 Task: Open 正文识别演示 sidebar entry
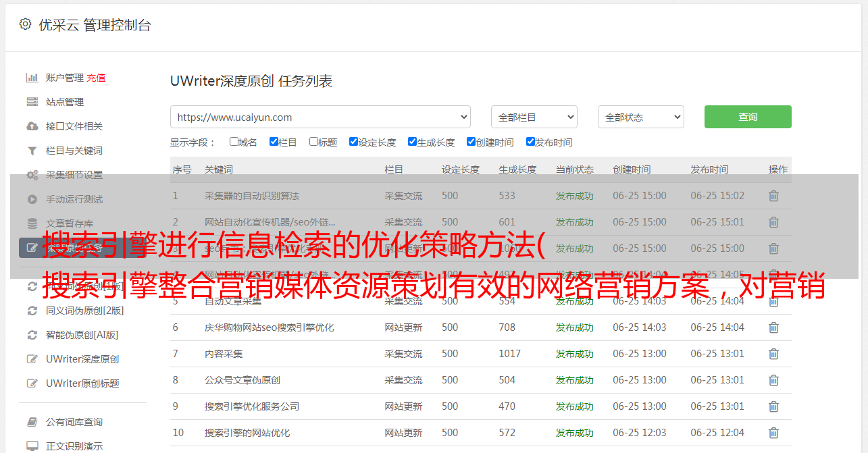pyautogui.click(x=74, y=446)
